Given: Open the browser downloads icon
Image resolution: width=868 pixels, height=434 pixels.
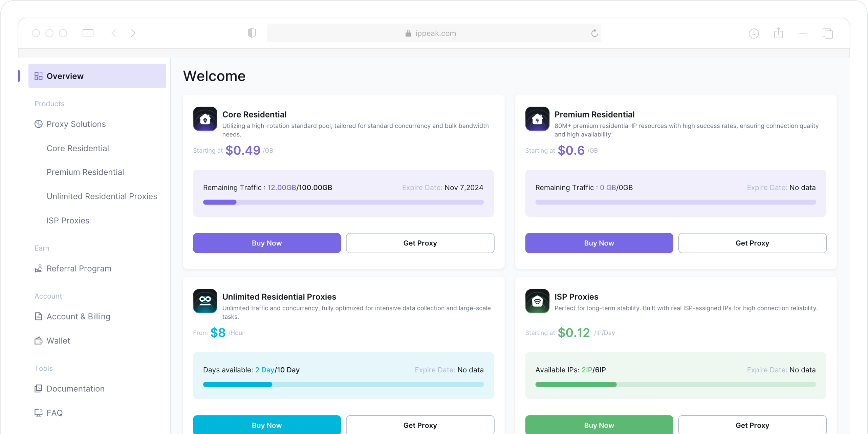Looking at the screenshot, I should (754, 33).
